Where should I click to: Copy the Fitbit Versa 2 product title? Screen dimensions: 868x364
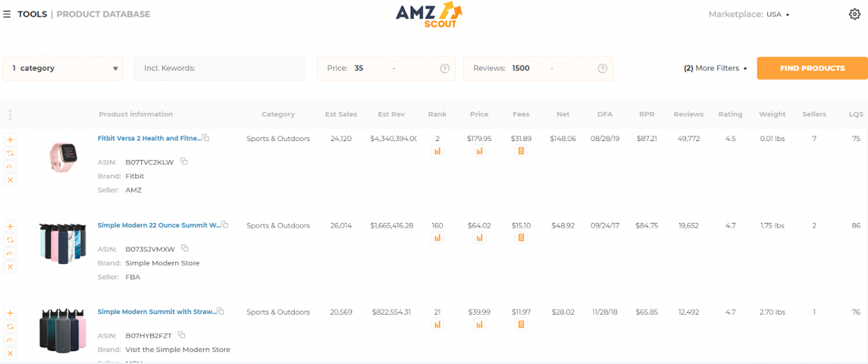coord(206,138)
